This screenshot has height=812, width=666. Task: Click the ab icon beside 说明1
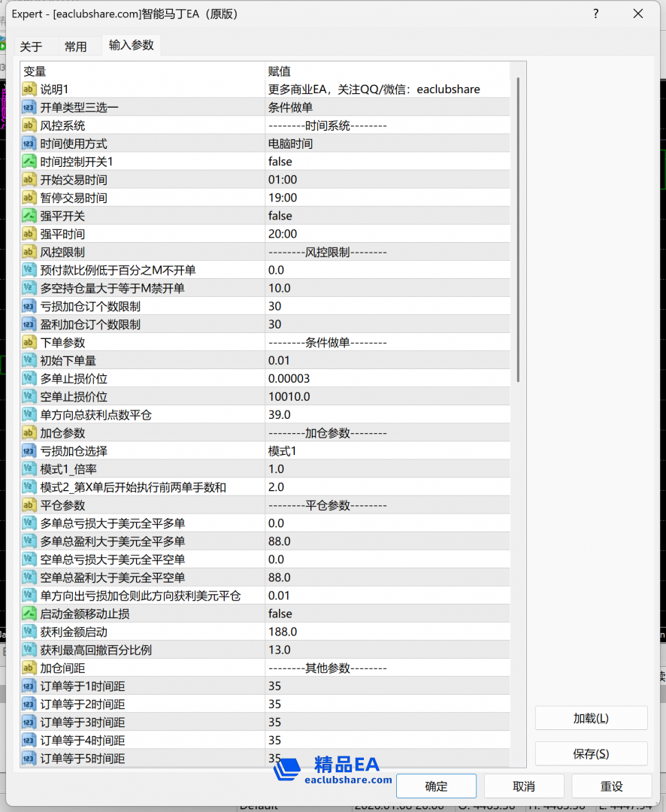29,89
